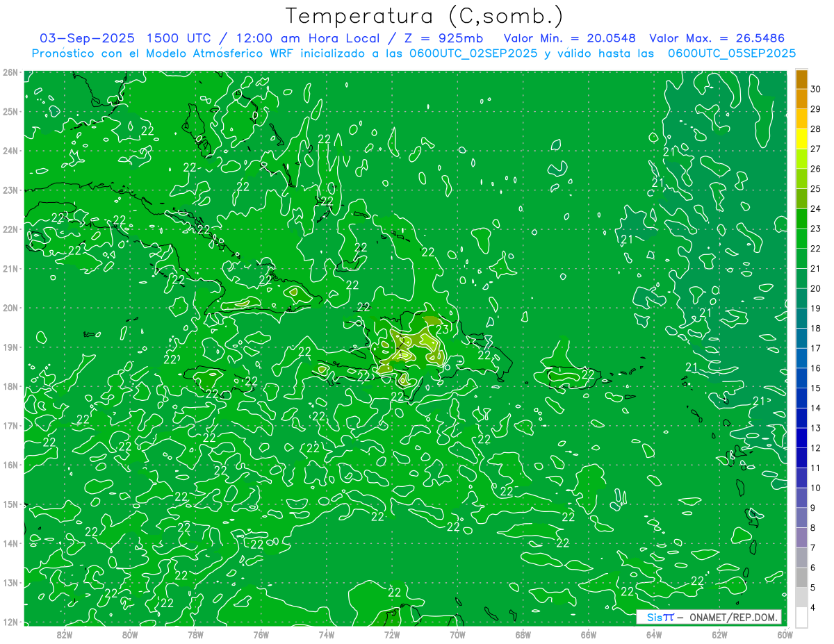Click latitude axis label "23N"

(x=10, y=190)
